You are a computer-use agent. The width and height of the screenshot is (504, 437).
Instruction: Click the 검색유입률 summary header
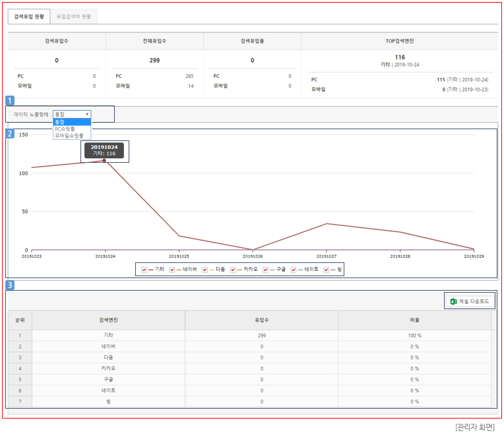pos(252,41)
